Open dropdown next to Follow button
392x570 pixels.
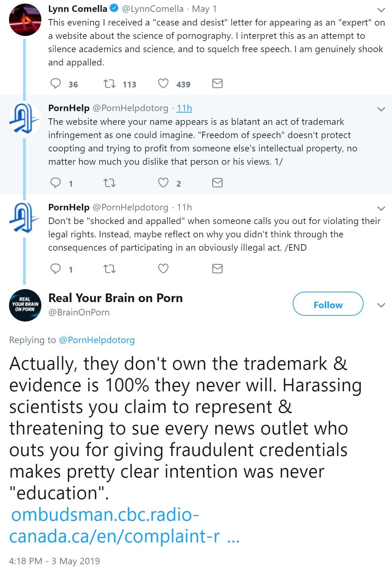tap(381, 305)
